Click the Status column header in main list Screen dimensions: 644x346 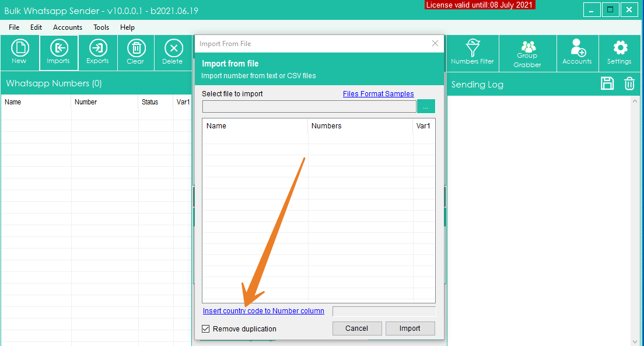(155, 102)
